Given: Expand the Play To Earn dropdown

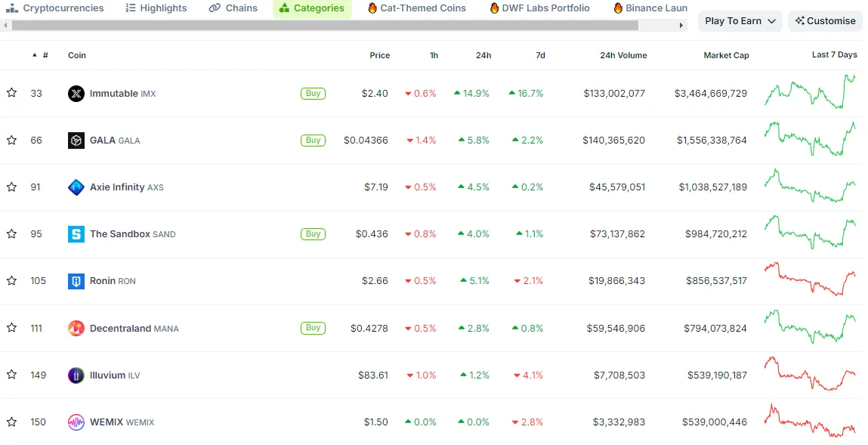Looking at the screenshot, I should point(740,21).
